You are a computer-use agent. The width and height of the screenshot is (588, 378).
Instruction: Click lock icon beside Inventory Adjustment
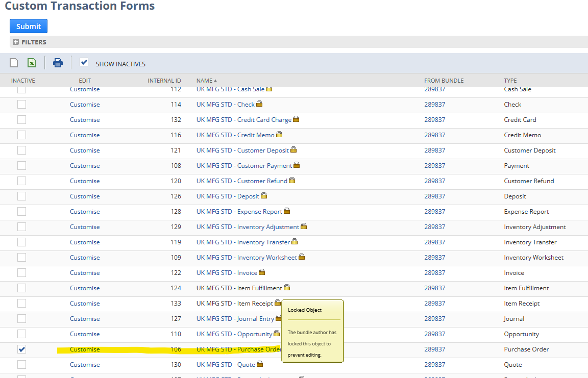coord(304,226)
